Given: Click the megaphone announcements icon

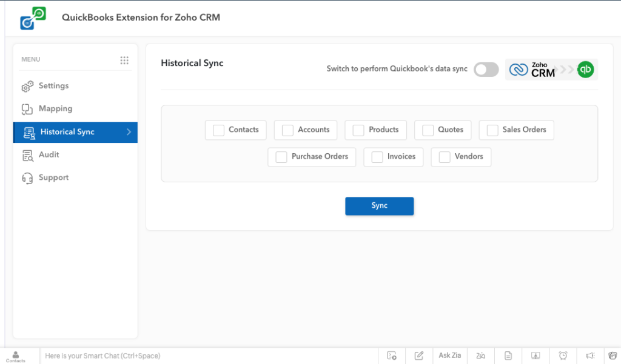Looking at the screenshot, I should click(x=590, y=356).
